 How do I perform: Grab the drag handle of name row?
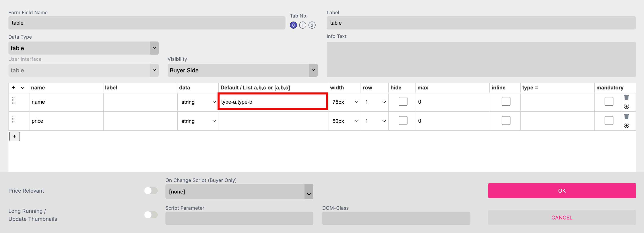[x=13, y=101]
